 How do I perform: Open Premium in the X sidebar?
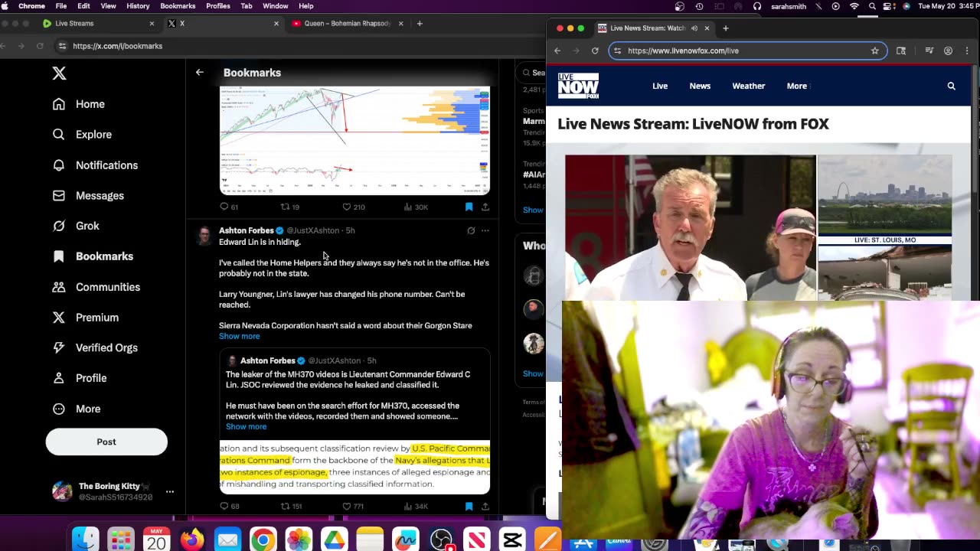[85, 318]
